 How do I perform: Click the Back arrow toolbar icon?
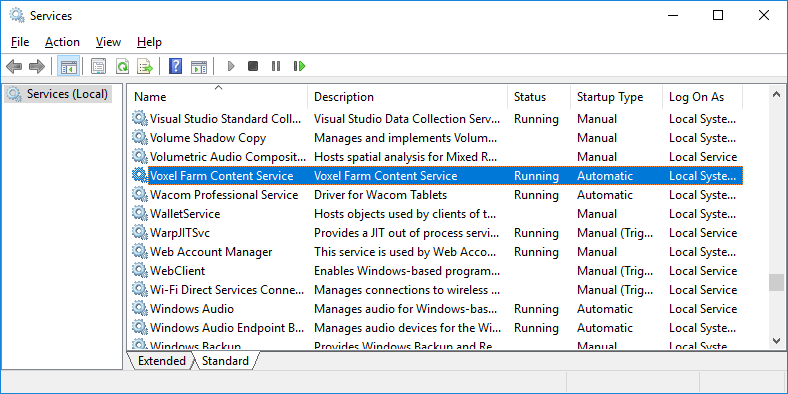[x=14, y=66]
